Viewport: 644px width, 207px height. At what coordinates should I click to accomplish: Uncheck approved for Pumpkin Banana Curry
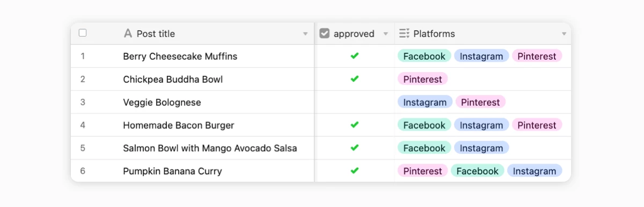354,171
